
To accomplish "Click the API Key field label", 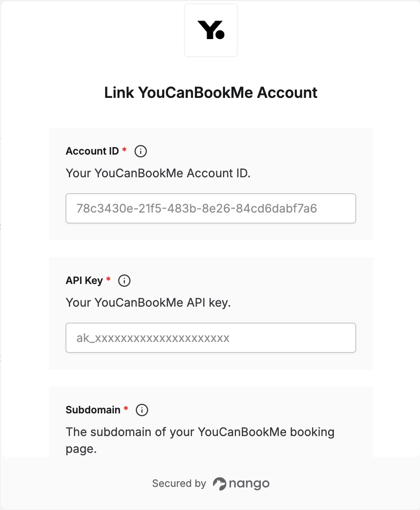I will point(84,281).
